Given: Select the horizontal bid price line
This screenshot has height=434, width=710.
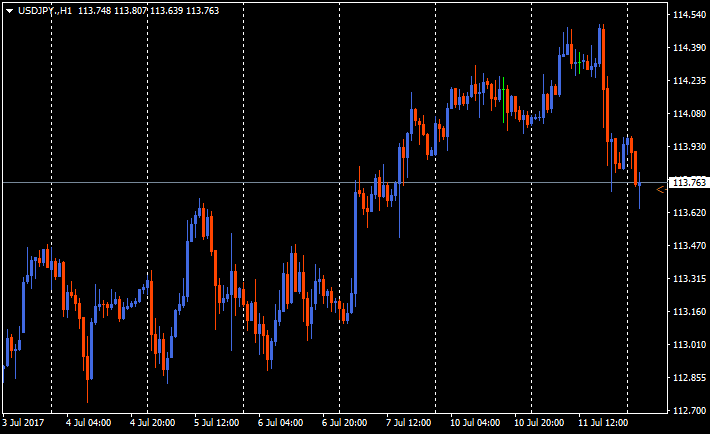Looking at the screenshot, I should click(x=335, y=183).
